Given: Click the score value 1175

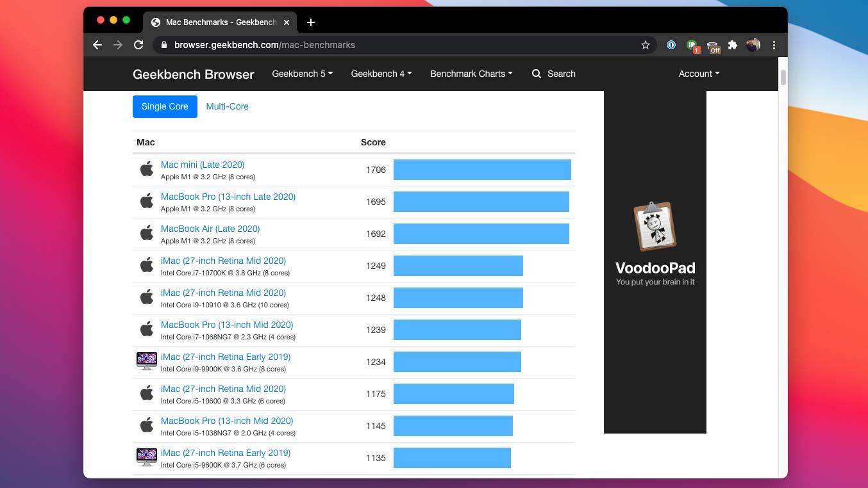Looking at the screenshot, I should [x=376, y=394].
